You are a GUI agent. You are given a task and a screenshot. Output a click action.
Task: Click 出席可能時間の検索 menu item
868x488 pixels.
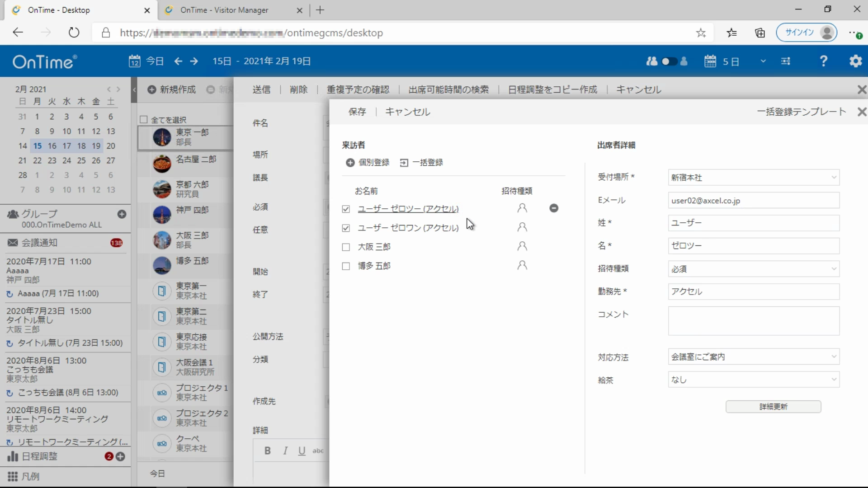(x=448, y=89)
